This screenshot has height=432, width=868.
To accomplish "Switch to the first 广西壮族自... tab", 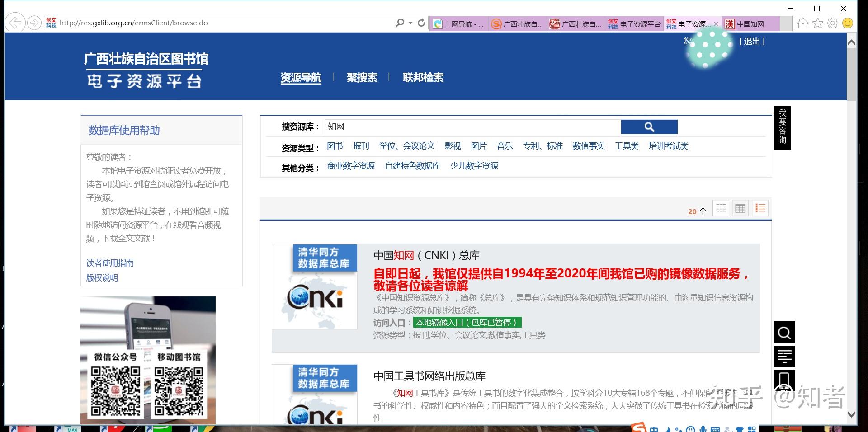I will coord(518,24).
